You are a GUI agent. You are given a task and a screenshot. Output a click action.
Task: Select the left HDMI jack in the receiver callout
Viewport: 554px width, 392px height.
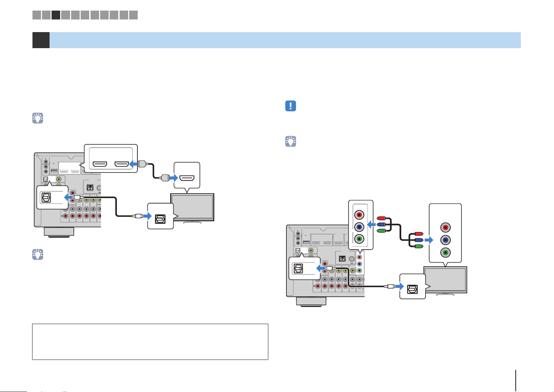[100, 165]
